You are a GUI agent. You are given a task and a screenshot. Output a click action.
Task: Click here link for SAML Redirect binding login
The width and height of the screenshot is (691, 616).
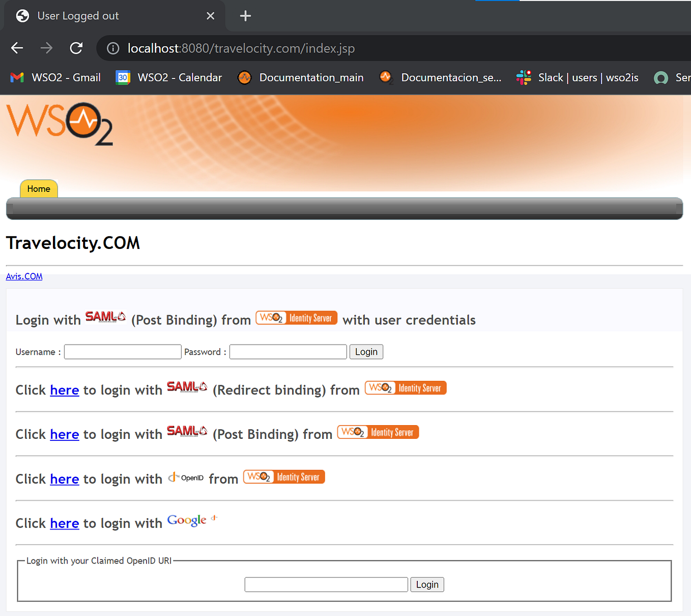[65, 390]
